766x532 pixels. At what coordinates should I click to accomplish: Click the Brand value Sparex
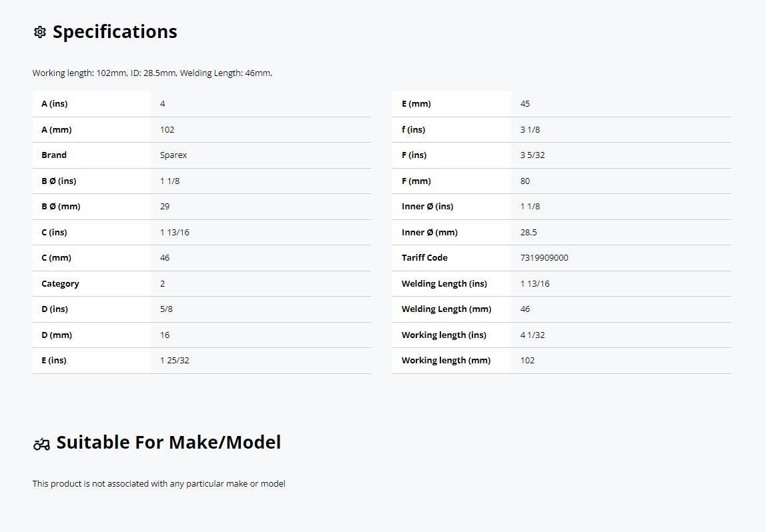click(173, 155)
